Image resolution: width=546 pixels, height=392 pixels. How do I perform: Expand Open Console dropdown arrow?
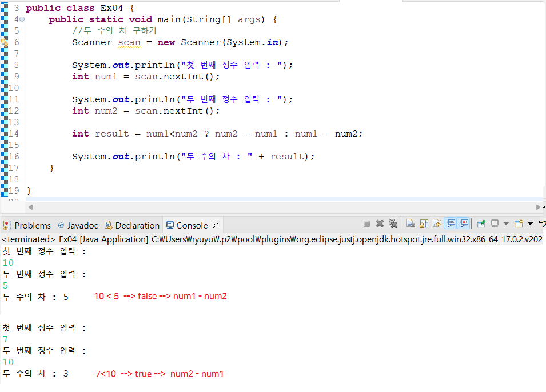531,224
